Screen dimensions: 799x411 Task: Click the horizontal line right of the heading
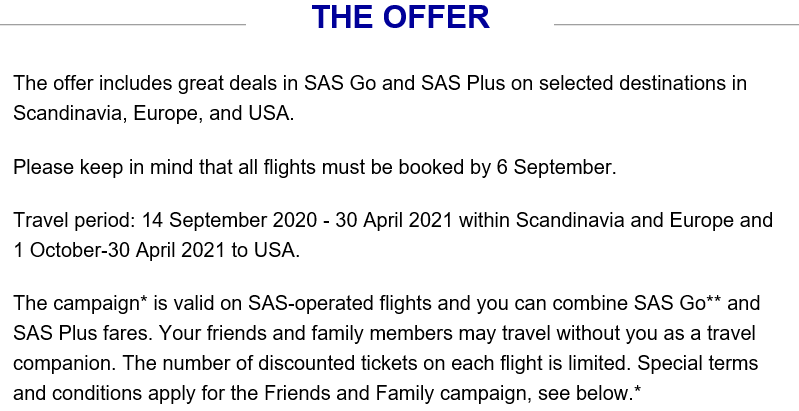click(675, 24)
